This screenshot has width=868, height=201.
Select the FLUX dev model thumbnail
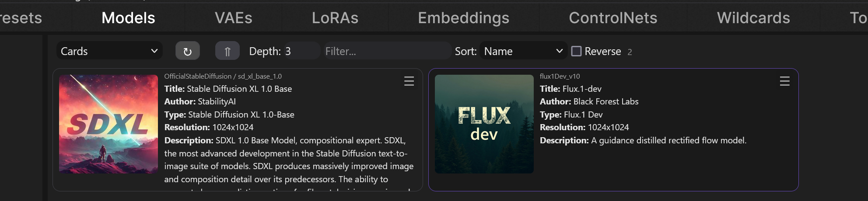[x=484, y=124]
